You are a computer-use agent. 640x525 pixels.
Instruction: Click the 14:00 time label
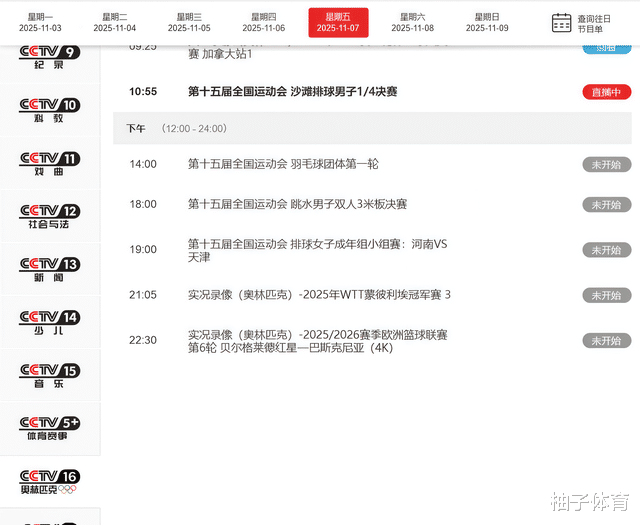pos(143,164)
